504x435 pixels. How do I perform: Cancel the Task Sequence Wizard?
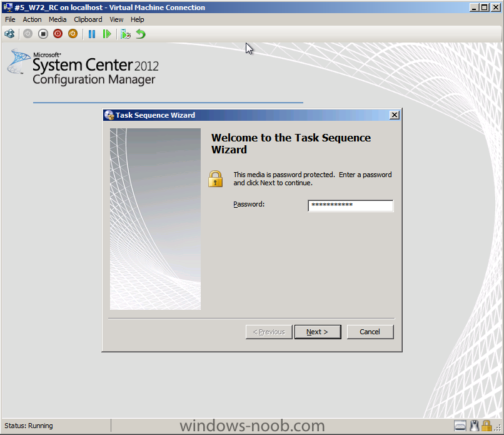tap(370, 332)
